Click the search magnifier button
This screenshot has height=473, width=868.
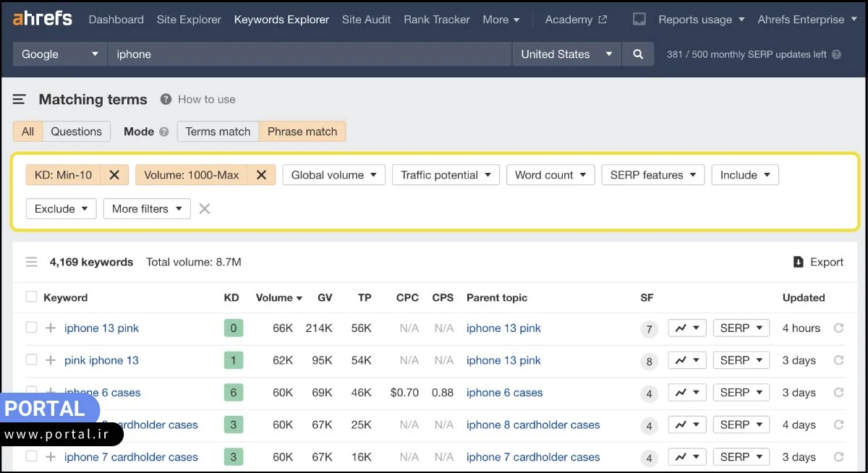coord(637,54)
